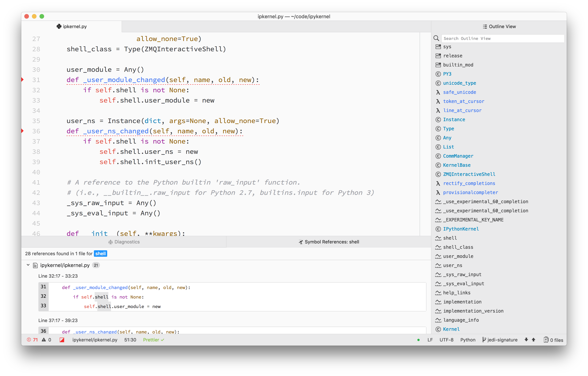
Task: Click the Diagnostics tab
Action: point(126,242)
